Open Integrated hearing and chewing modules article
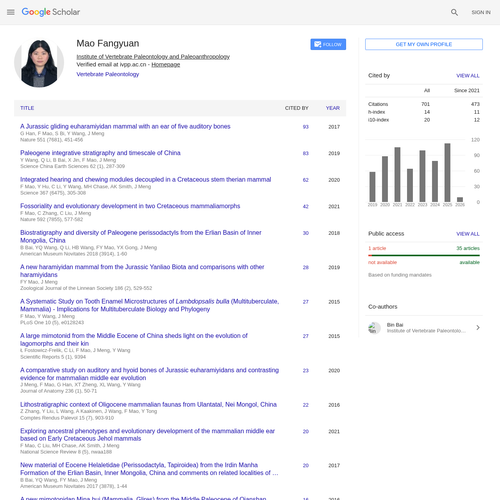This screenshot has height=500, width=500. [145, 180]
